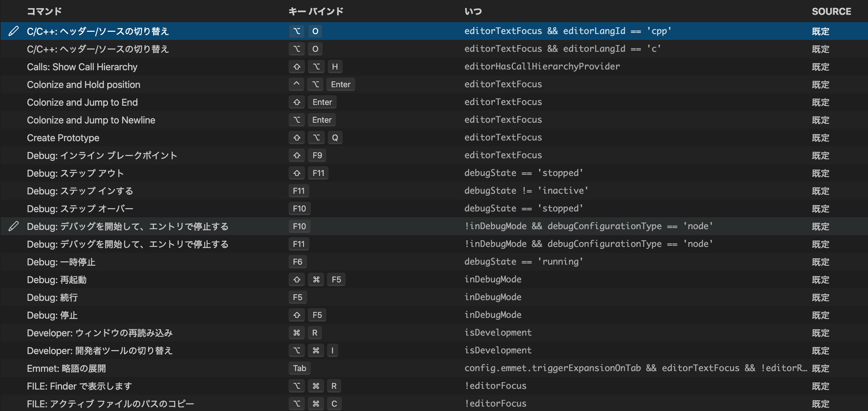
Task: Sort by the キー バインド column header
Action: pos(316,11)
